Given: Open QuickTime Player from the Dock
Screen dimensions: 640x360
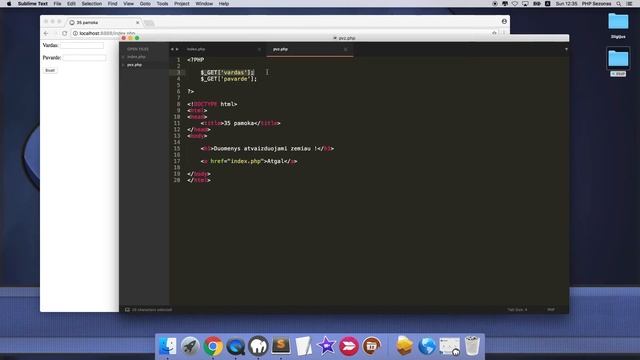Looking at the screenshot, I should point(236,346).
